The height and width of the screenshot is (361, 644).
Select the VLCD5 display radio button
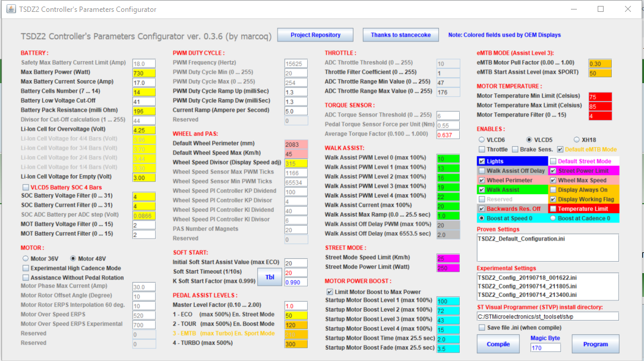(529, 140)
